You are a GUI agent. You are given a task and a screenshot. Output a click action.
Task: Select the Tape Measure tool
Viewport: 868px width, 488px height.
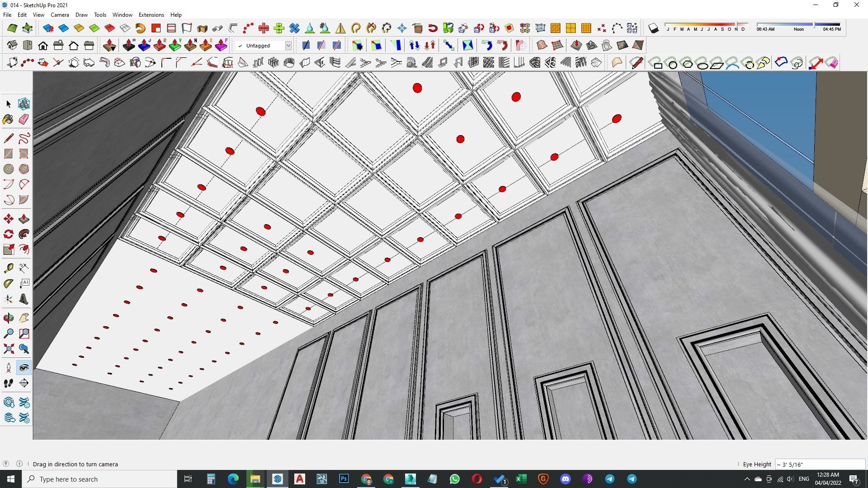[x=8, y=268]
